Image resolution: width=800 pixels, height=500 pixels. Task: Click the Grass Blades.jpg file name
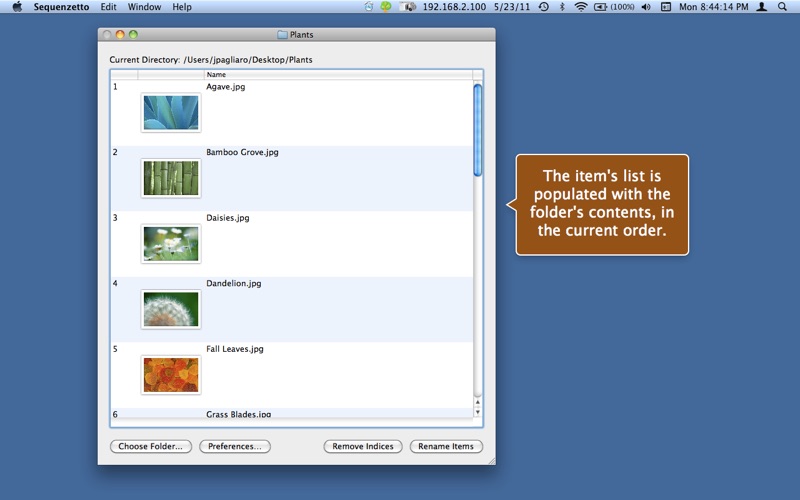point(238,414)
